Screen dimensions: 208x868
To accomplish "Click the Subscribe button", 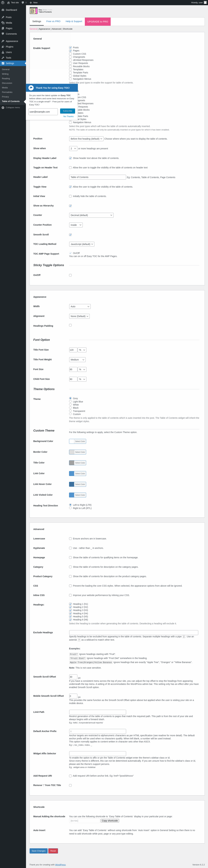I will pos(67,111).
